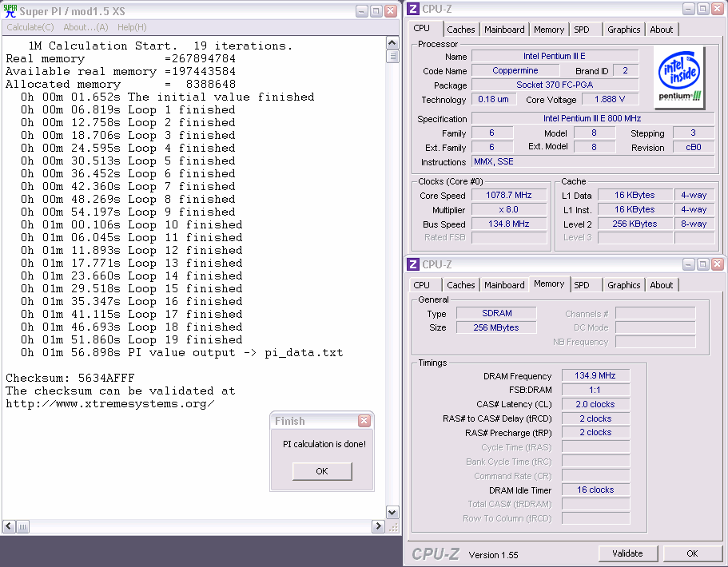728x567 pixels.
Task: Open the Calculate(C) menu
Action: 30,27
